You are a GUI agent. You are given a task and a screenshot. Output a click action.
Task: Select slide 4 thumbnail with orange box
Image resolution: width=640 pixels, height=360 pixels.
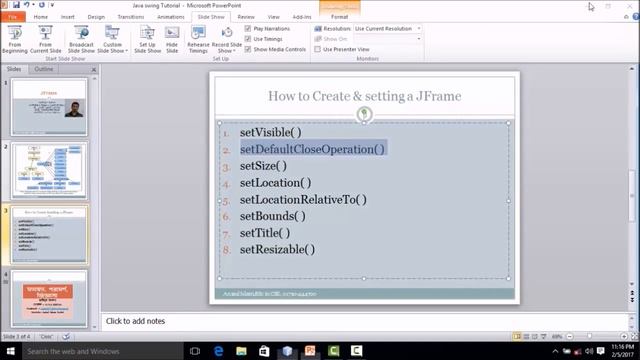coord(49,299)
